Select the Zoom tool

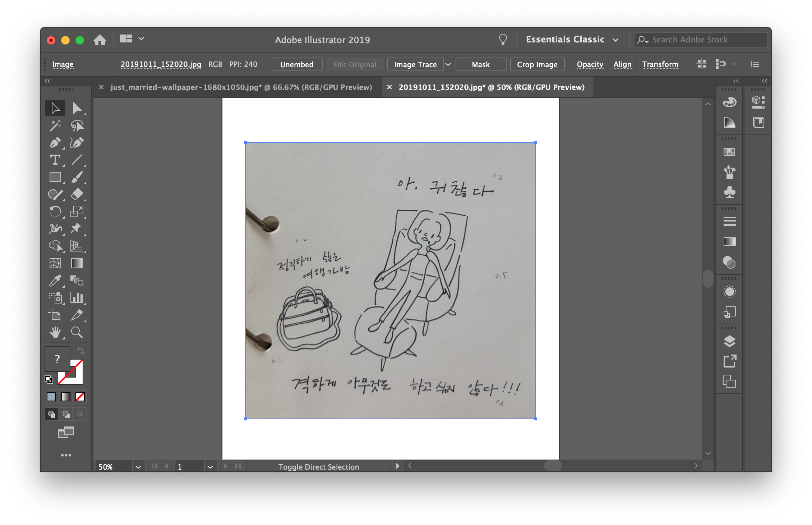(x=77, y=333)
